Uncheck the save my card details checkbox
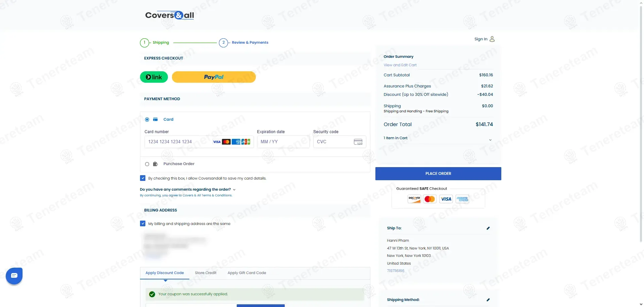The height and width of the screenshot is (307, 644). [x=143, y=178]
